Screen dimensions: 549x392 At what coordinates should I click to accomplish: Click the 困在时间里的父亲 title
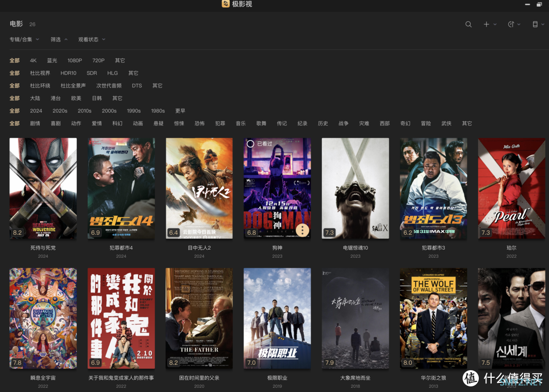199,378
